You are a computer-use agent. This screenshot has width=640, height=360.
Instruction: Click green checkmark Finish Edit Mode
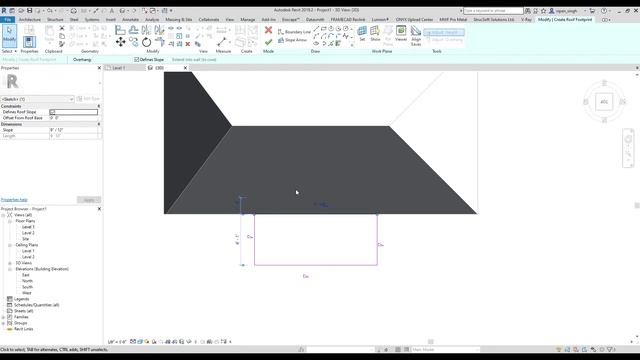(268, 42)
